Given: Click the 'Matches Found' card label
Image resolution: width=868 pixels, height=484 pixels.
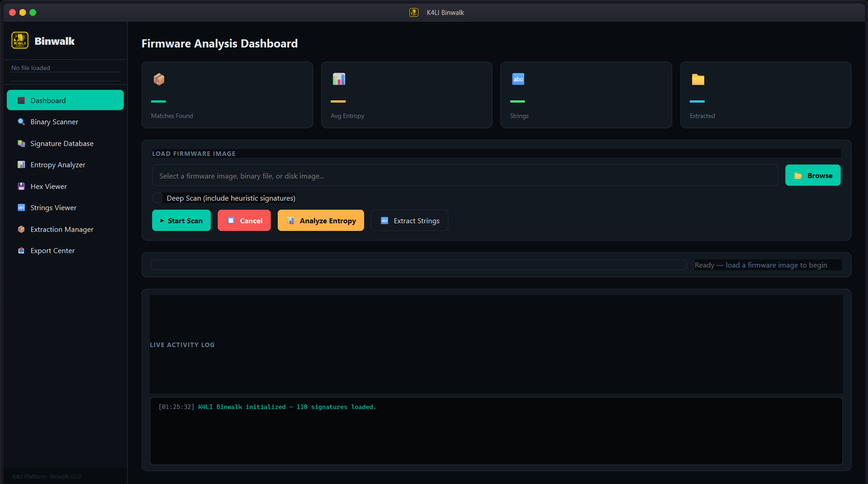Looking at the screenshot, I should pos(172,116).
